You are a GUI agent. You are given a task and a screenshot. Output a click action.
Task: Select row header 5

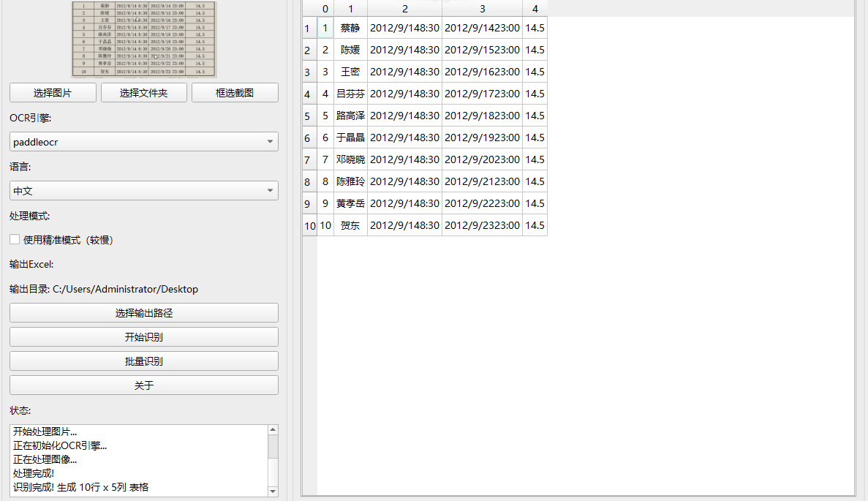click(309, 116)
